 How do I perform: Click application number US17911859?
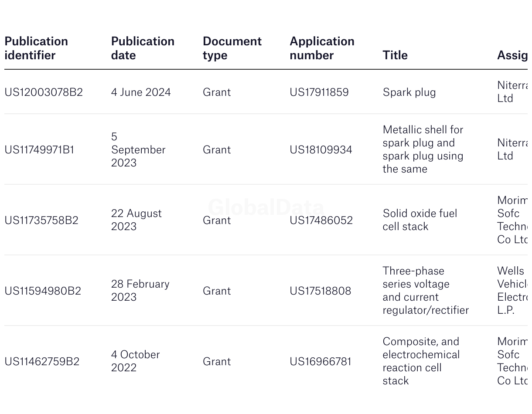coord(319,92)
